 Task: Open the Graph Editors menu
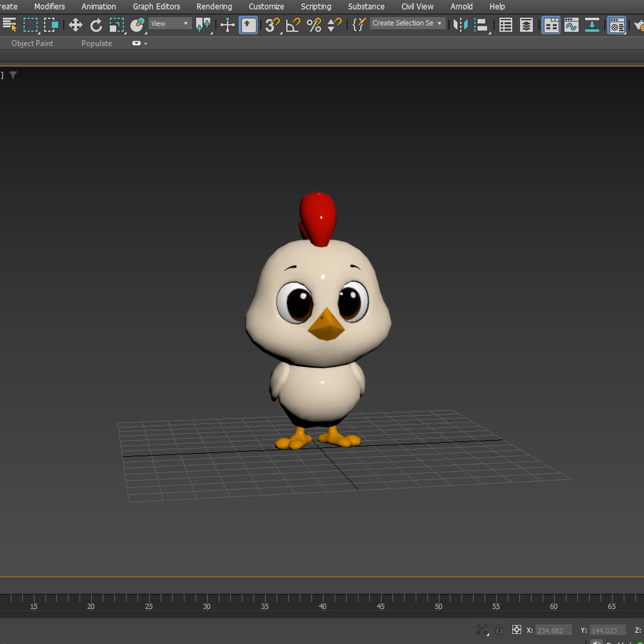click(x=156, y=7)
